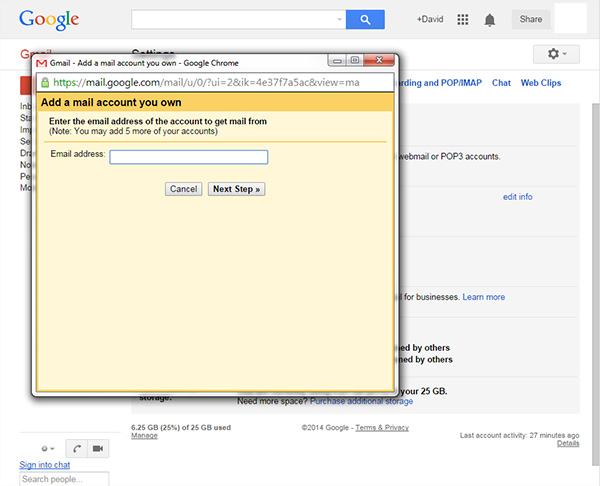Click the Google logo
Viewport: 600px width, 486px height.
coord(49,20)
